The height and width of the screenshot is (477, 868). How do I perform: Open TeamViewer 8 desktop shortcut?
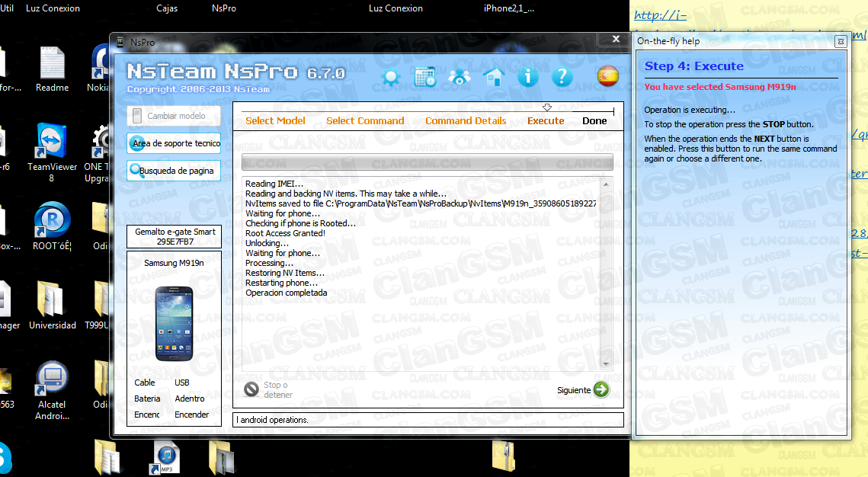[52, 152]
